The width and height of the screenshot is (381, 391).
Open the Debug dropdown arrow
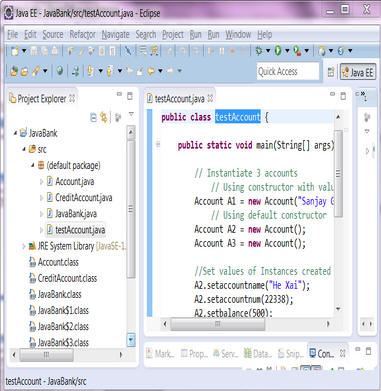tap(268, 51)
